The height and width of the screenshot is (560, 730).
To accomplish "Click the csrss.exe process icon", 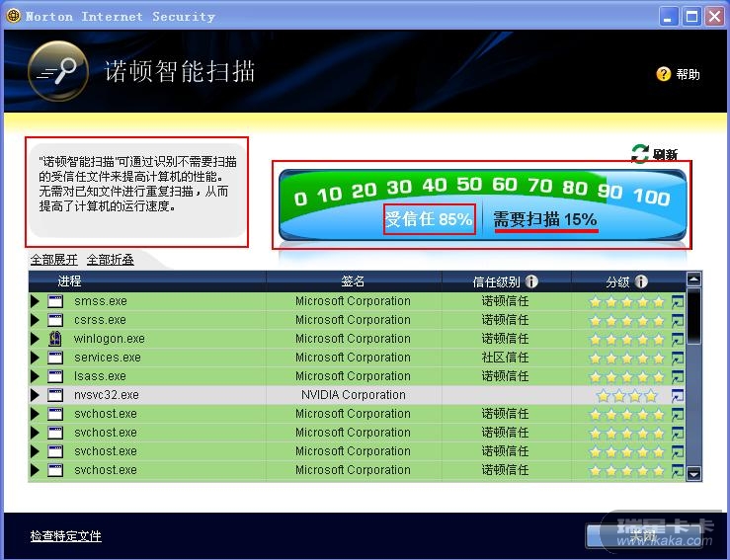I will [x=55, y=320].
